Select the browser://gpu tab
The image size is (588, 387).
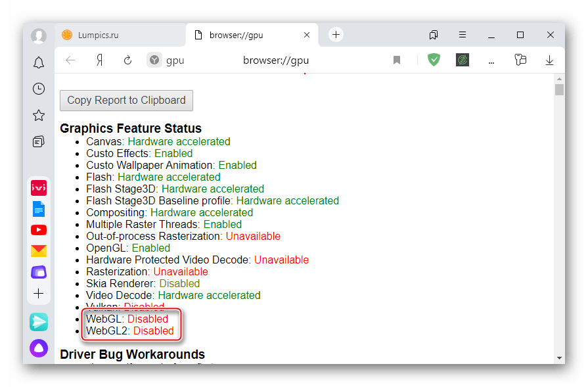pos(252,35)
